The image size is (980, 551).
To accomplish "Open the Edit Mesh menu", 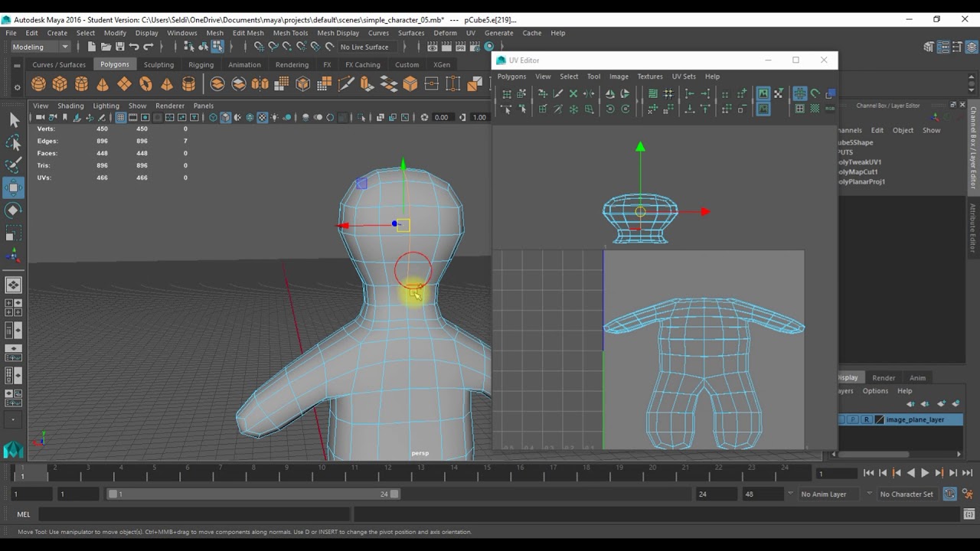I will pos(248,33).
